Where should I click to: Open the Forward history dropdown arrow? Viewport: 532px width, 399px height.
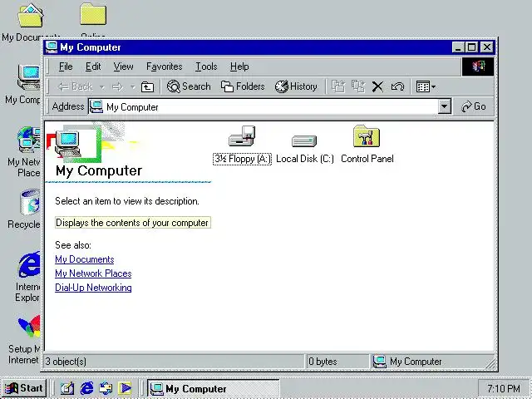133,87
